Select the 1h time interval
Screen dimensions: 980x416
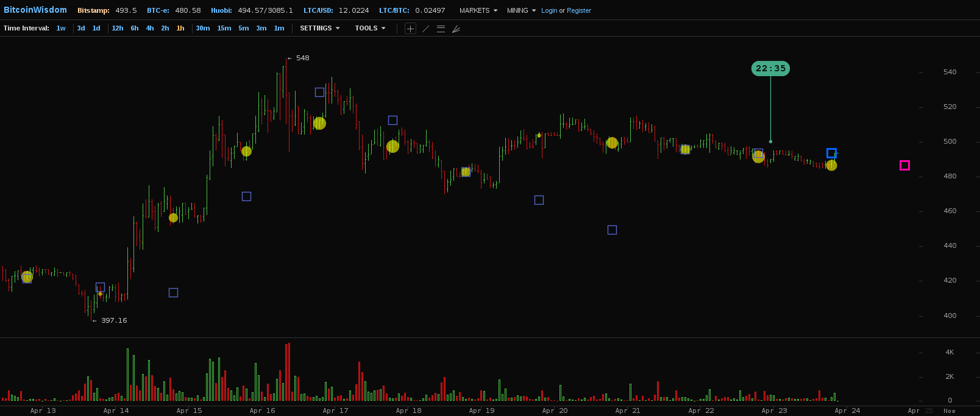point(180,29)
